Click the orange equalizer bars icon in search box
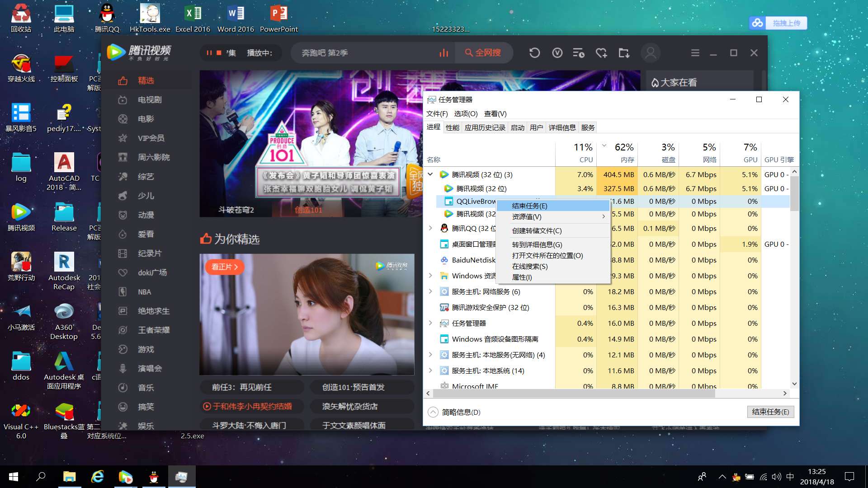The image size is (868, 488). [443, 53]
